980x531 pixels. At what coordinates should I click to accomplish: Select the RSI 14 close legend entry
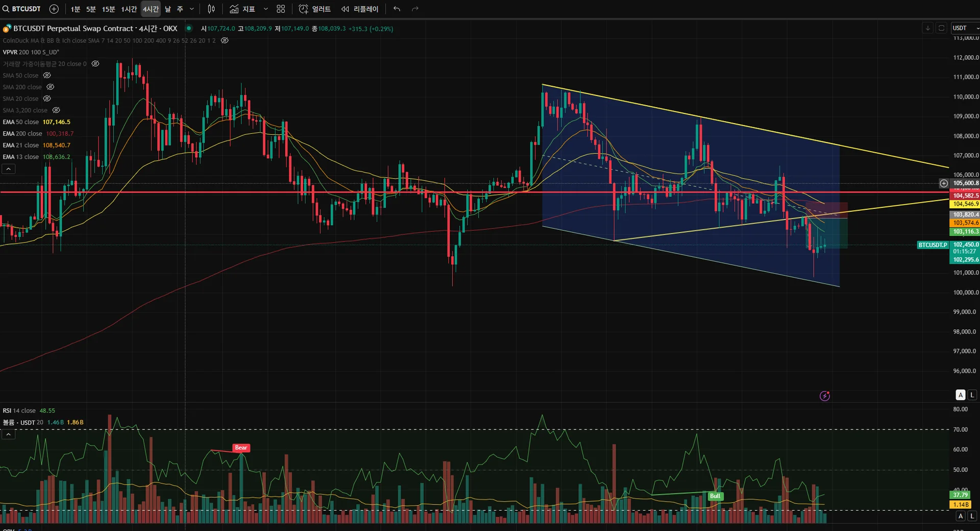[29, 411]
